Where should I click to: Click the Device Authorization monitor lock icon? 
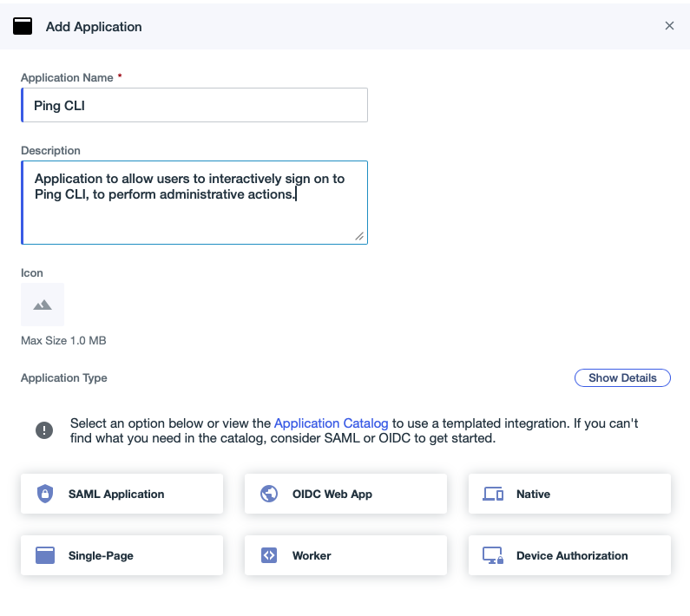click(x=493, y=555)
